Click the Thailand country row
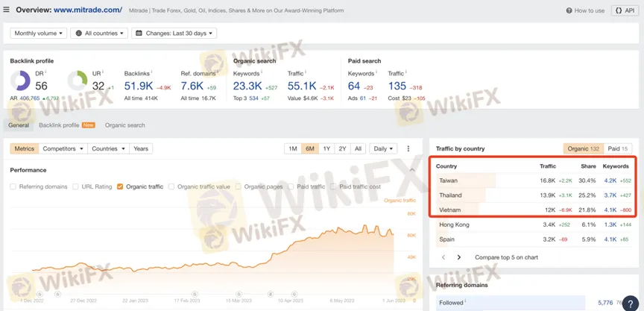Screen dimensions: 644x311 point(534,195)
